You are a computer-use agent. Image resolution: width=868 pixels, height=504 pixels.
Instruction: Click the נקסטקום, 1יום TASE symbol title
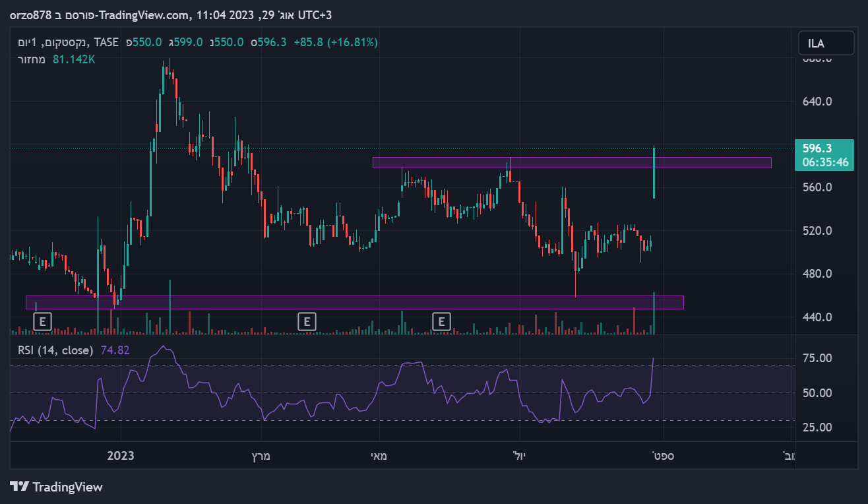click(68, 42)
